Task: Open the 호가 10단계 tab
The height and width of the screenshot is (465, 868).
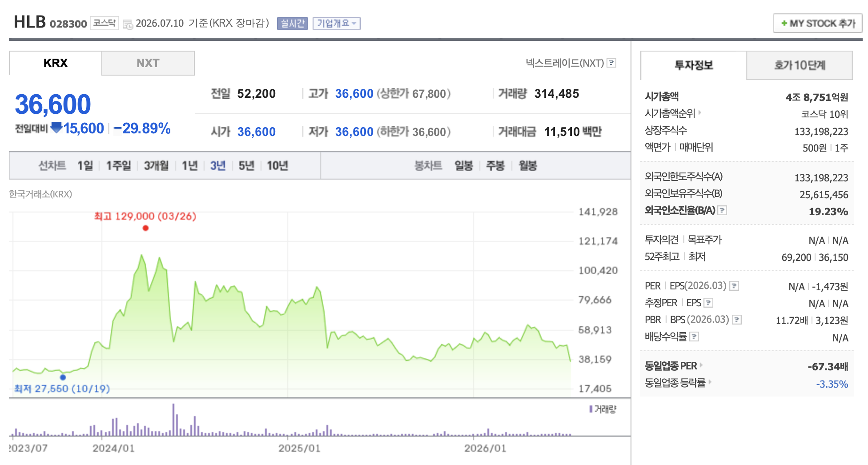Action: [800, 65]
